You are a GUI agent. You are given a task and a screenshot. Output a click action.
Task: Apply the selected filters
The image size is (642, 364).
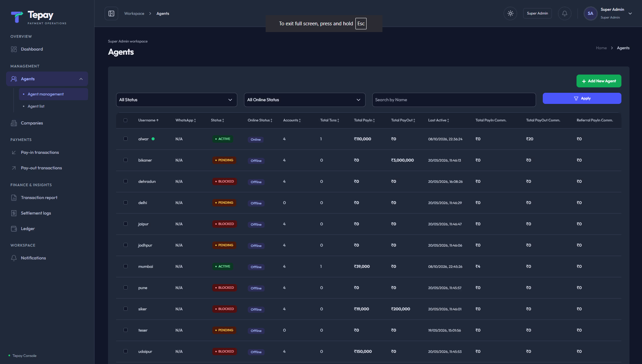click(582, 99)
